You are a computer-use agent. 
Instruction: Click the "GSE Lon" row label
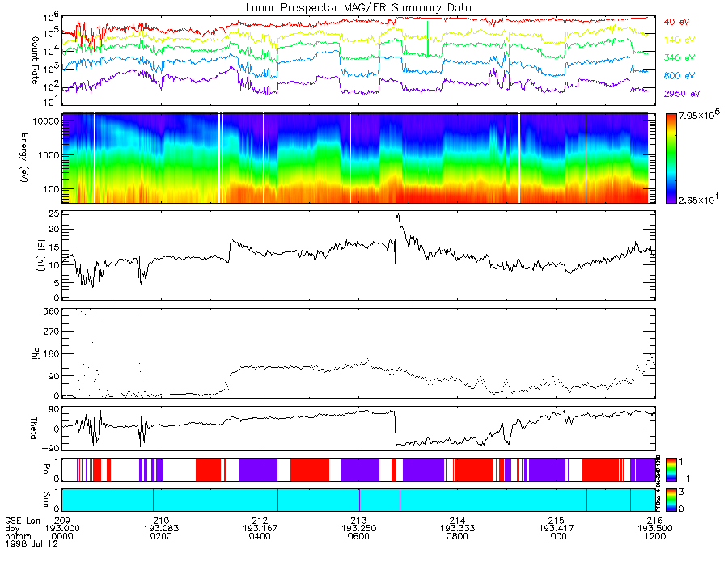tap(23, 521)
